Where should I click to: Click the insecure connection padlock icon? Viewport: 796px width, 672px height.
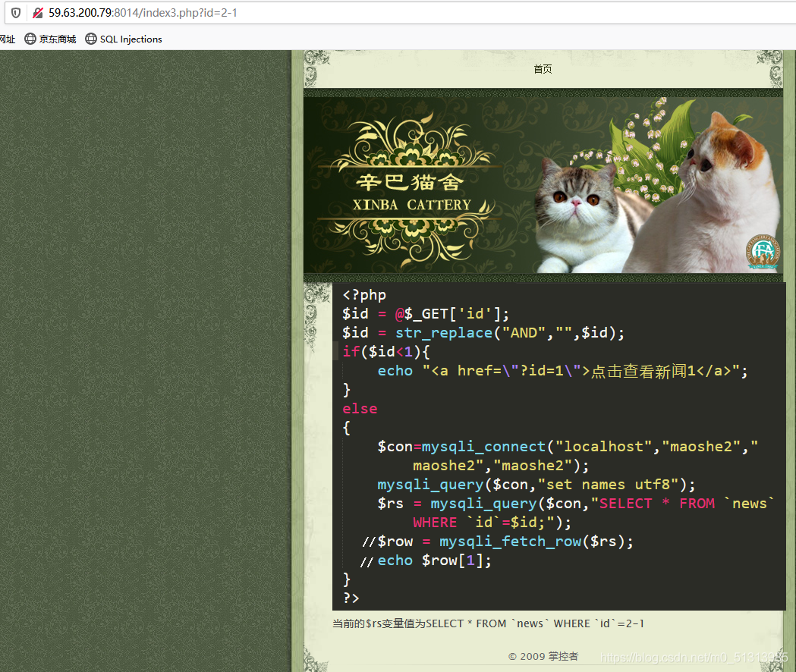[x=38, y=13]
